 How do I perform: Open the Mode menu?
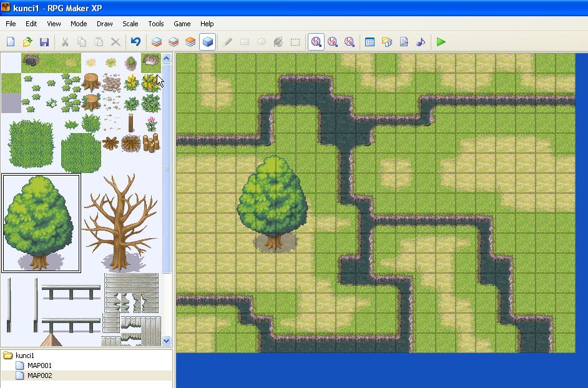[x=78, y=24]
